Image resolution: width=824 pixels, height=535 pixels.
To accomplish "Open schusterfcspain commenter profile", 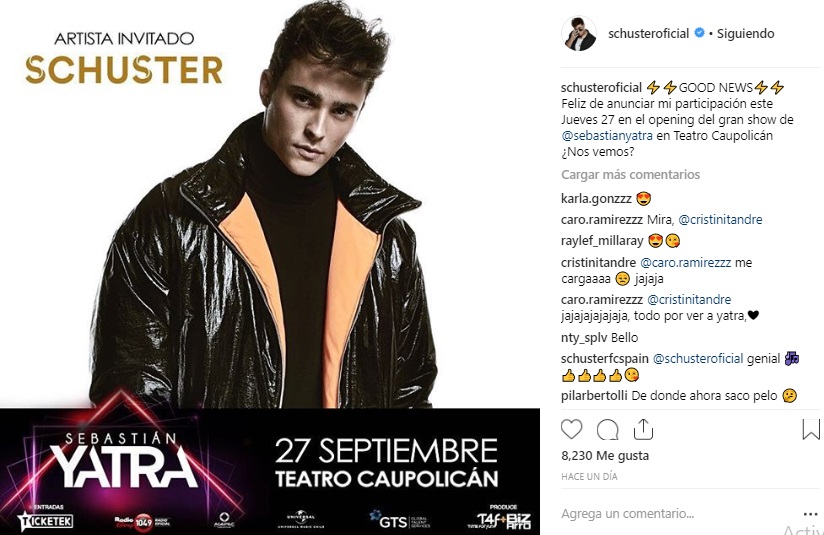I will coord(604,358).
